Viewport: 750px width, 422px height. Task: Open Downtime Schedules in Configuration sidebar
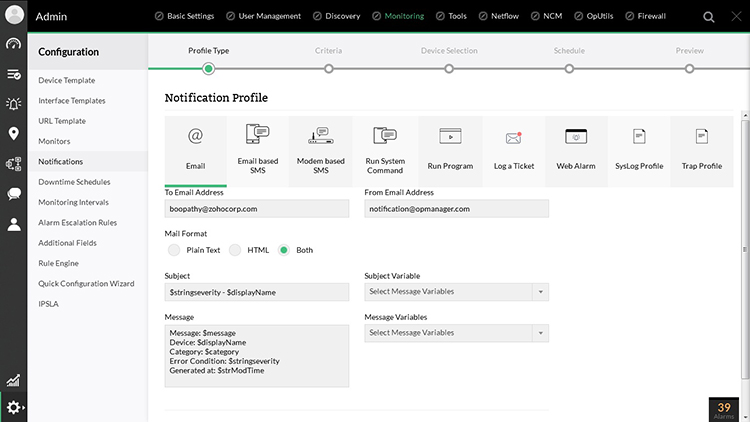(x=74, y=182)
